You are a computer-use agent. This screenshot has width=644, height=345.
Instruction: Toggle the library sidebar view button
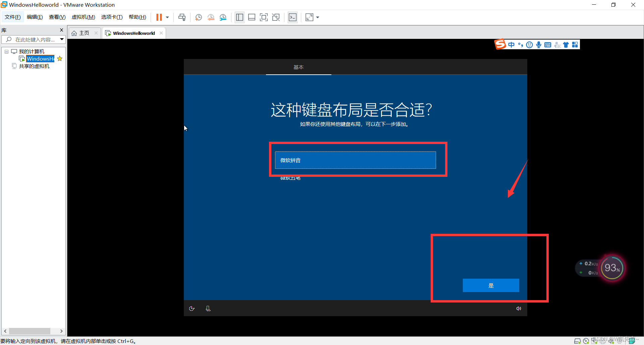pos(239,17)
